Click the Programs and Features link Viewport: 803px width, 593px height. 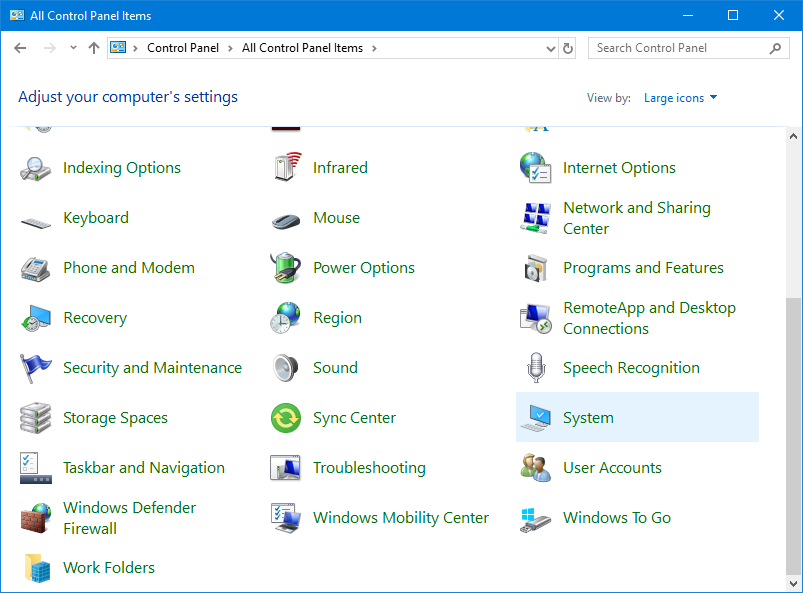pos(643,268)
